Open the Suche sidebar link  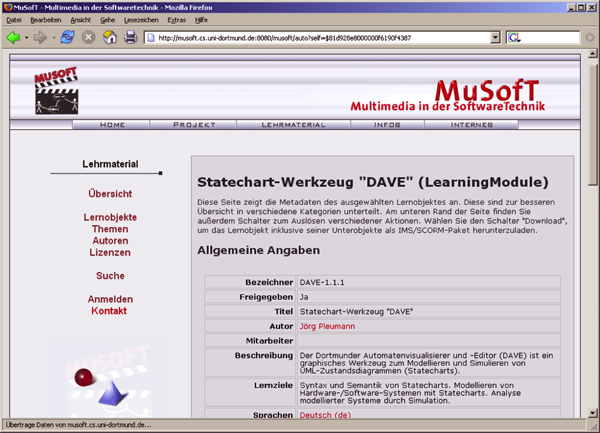[x=110, y=276]
